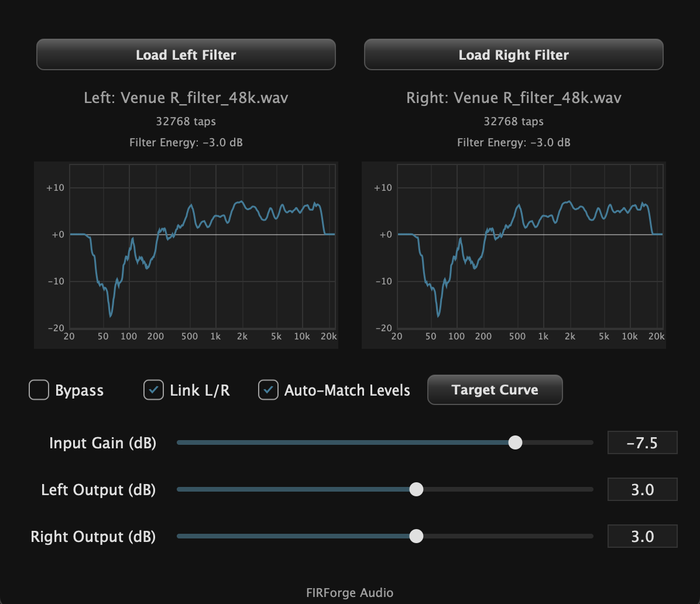Click the right filter's 32768 taps text

(513, 122)
